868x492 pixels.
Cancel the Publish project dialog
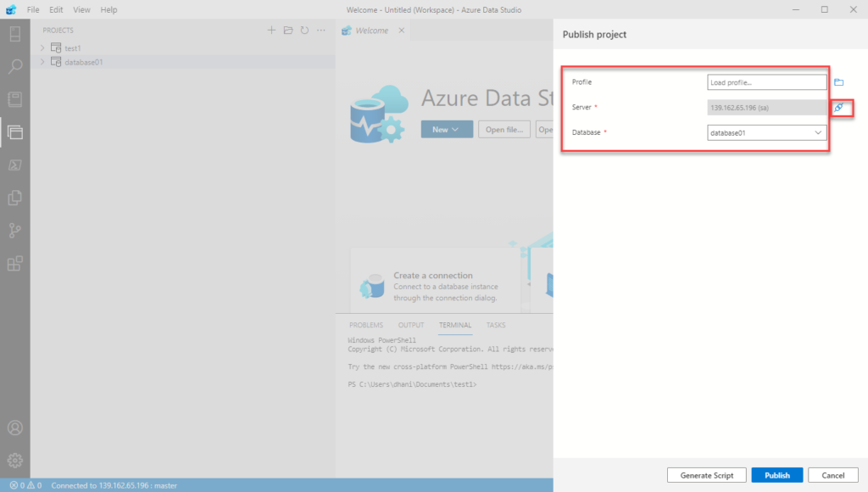coord(833,475)
